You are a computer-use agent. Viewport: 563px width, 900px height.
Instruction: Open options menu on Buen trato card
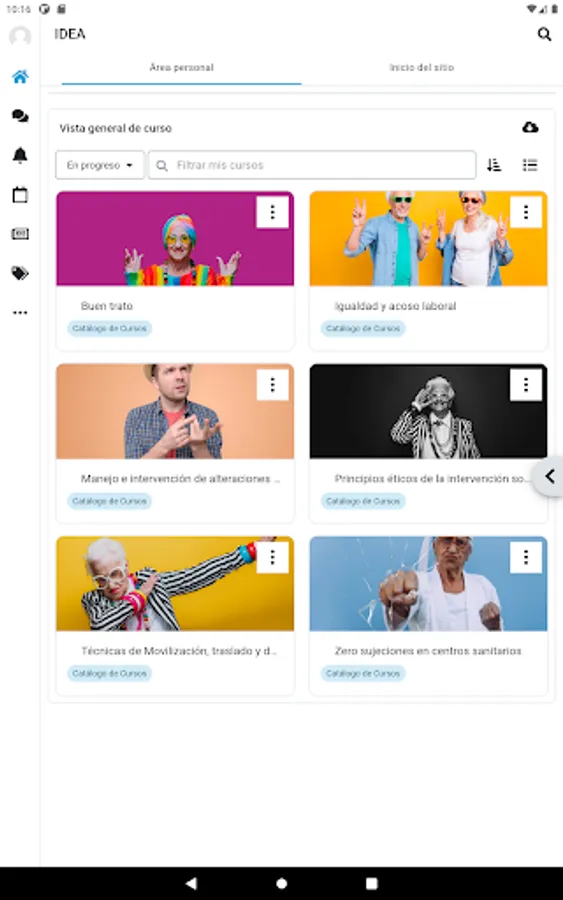tap(272, 212)
